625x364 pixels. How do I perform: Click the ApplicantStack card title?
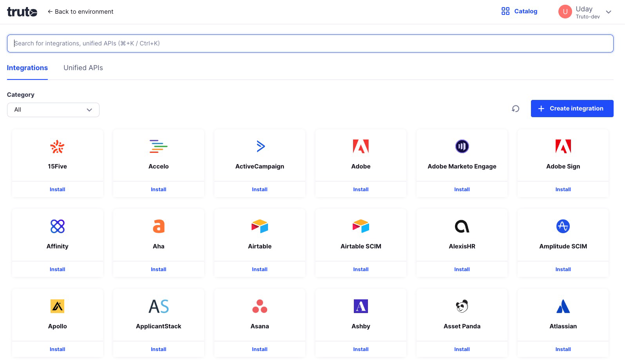pyautogui.click(x=158, y=326)
